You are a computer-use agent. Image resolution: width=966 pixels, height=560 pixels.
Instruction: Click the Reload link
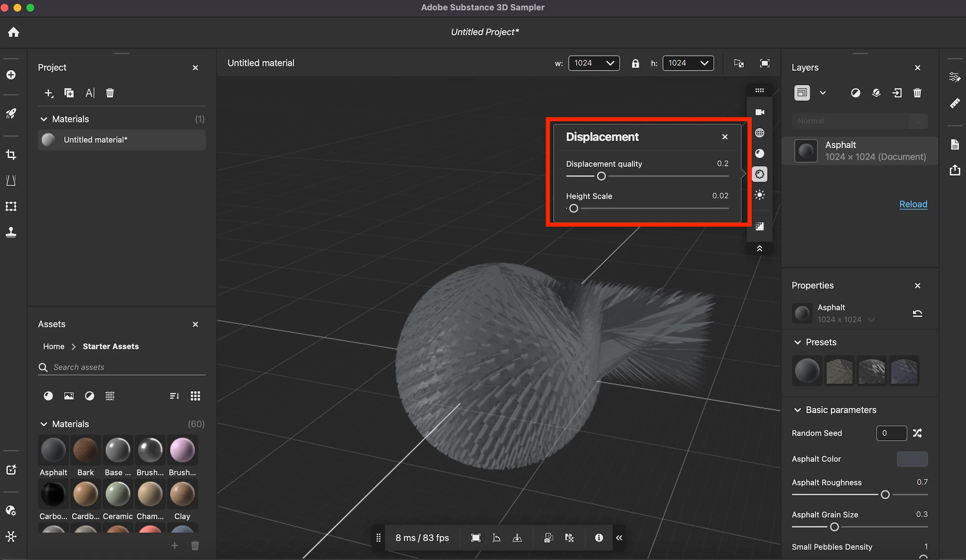(913, 204)
